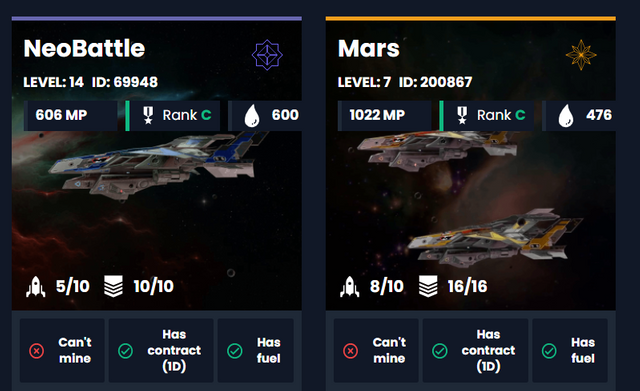Click the fuel droplet icon beside 600

[x=252, y=116]
